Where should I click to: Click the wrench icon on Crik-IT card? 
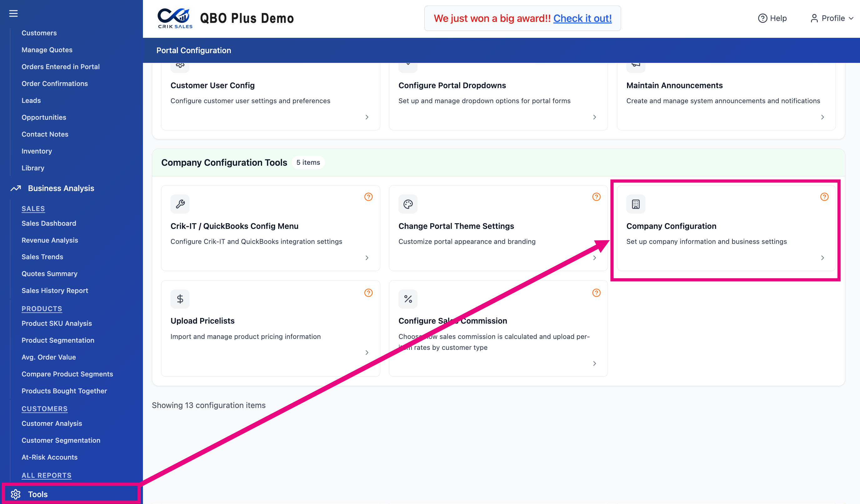180,204
